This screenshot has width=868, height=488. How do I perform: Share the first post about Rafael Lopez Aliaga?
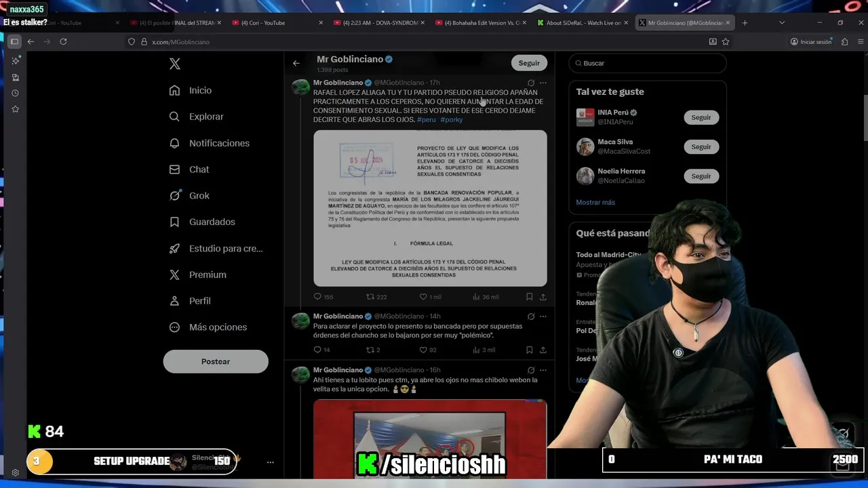[x=543, y=297]
